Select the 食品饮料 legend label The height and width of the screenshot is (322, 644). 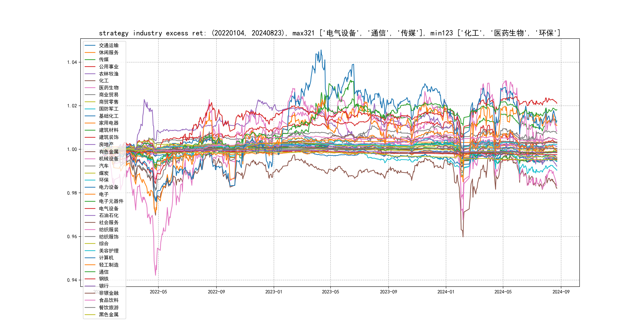click(109, 300)
